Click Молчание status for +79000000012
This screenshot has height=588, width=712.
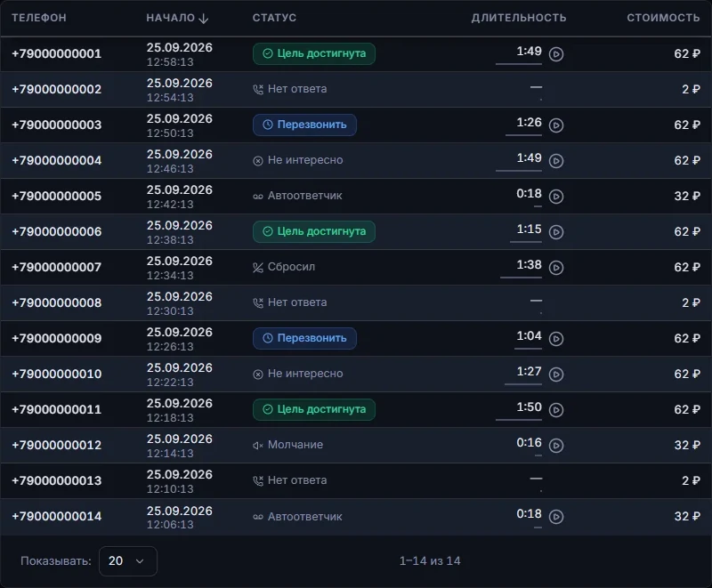pos(287,445)
